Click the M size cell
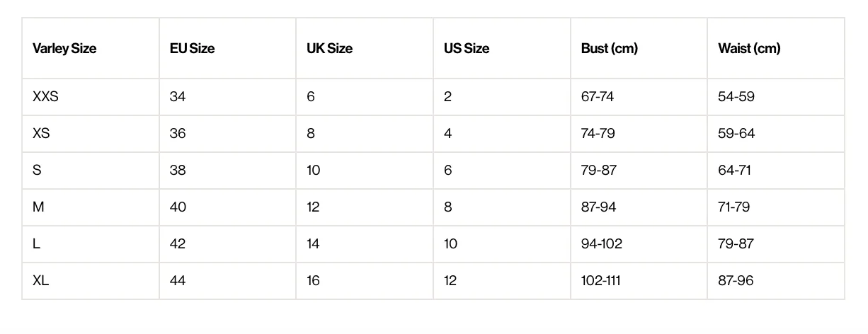The image size is (868, 334). click(x=91, y=207)
